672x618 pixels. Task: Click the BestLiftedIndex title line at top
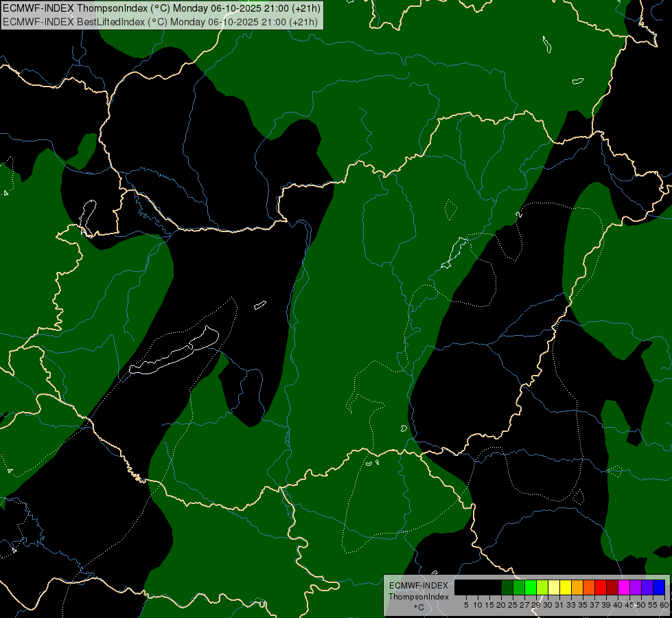(x=161, y=22)
